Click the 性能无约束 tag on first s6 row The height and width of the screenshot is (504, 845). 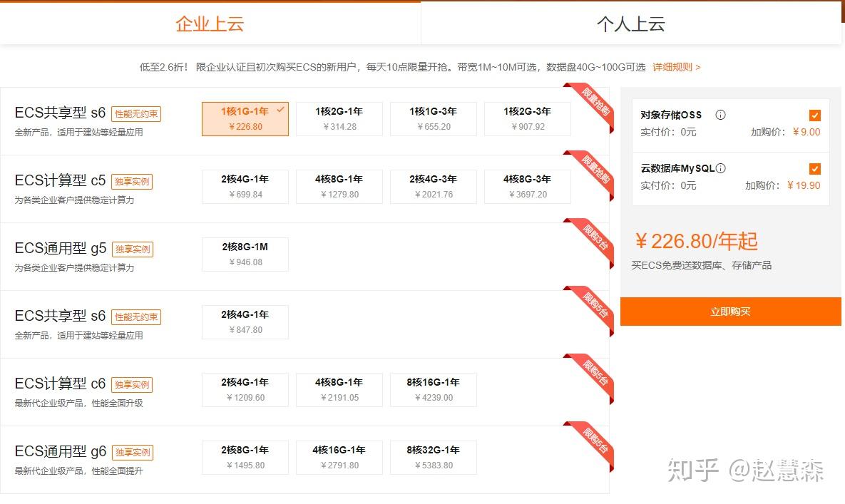coord(136,114)
